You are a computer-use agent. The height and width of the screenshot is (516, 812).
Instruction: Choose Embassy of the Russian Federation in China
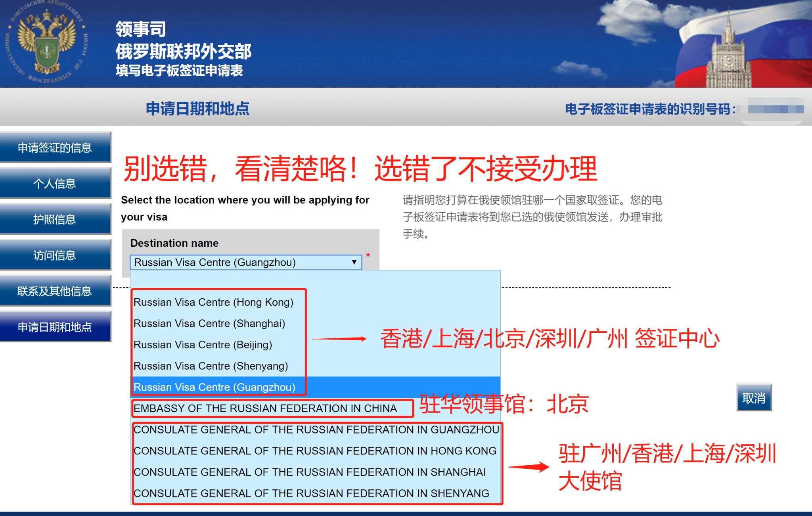tap(265, 409)
